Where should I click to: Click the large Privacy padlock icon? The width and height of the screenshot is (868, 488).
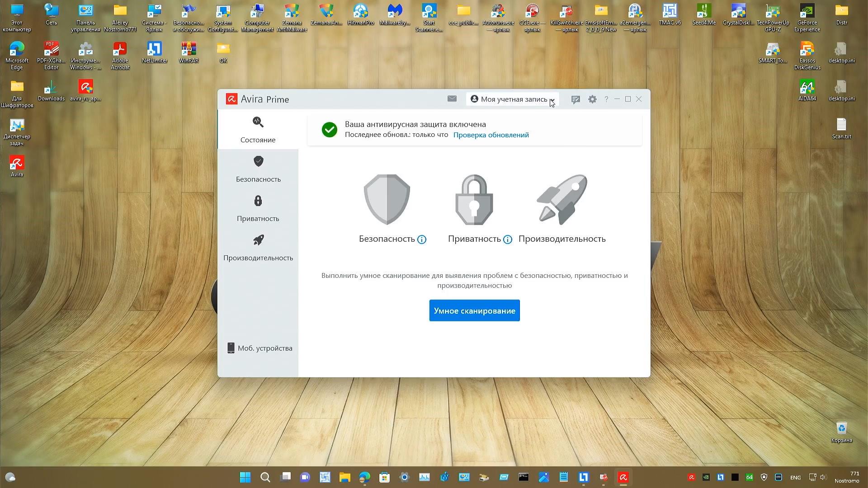[x=474, y=199]
